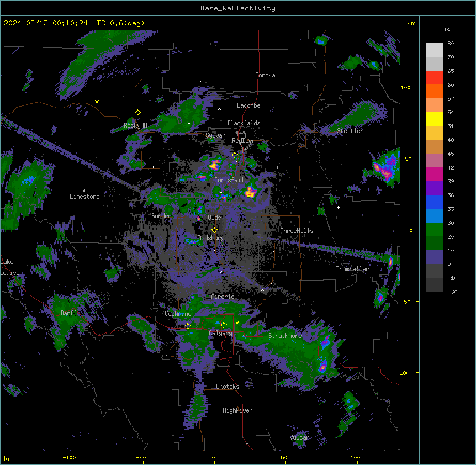Click the Okotoks label
This screenshot has width=476, height=465.
(228, 387)
